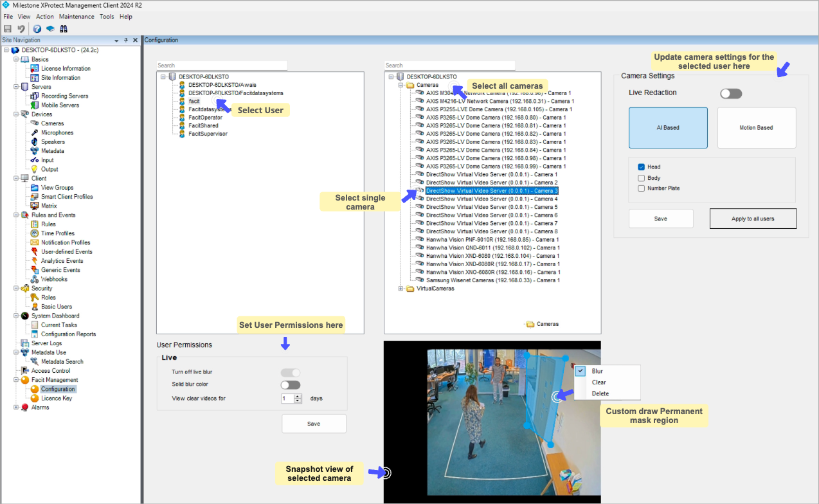Image resolution: width=819 pixels, height=504 pixels.
Task: Pin the Site Navigation panel
Action: 126,40
